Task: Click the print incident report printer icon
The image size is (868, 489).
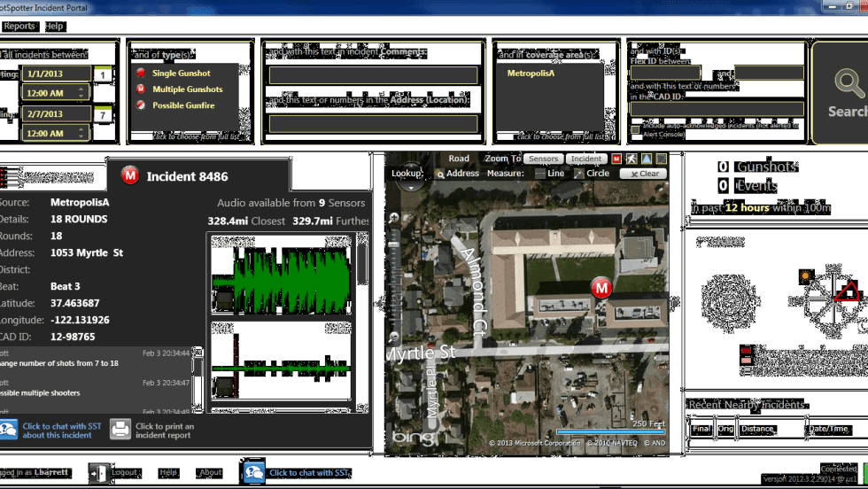Action: click(x=120, y=430)
